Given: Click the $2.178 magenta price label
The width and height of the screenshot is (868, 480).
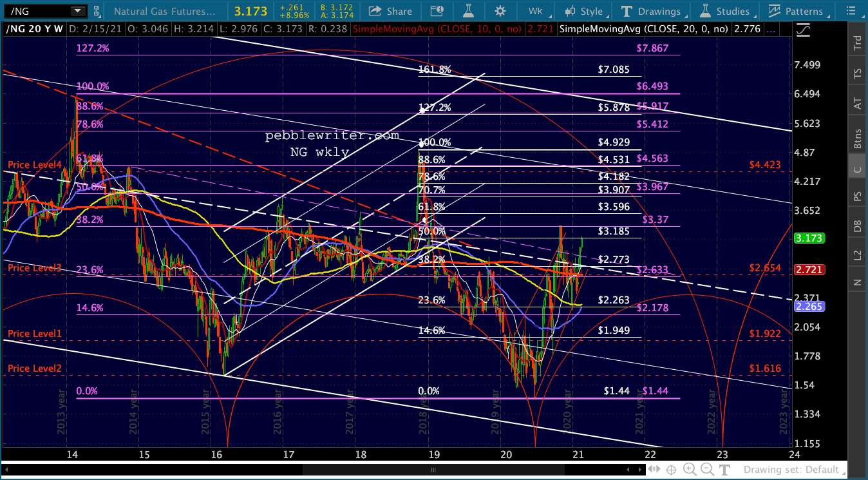Looking at the screenshot, I should pyautogui.click(x=652, y=309).
